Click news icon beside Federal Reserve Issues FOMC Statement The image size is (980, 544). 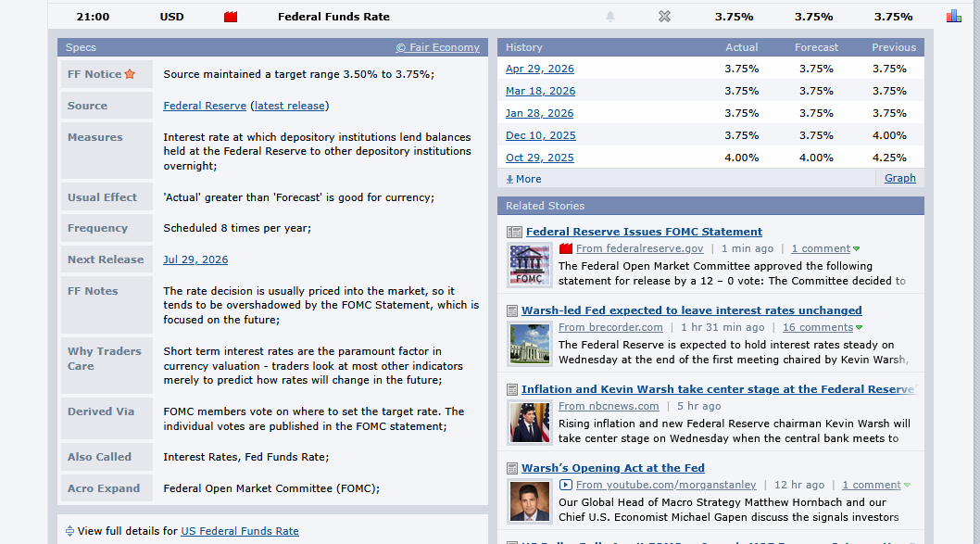(x=514, y=232)
